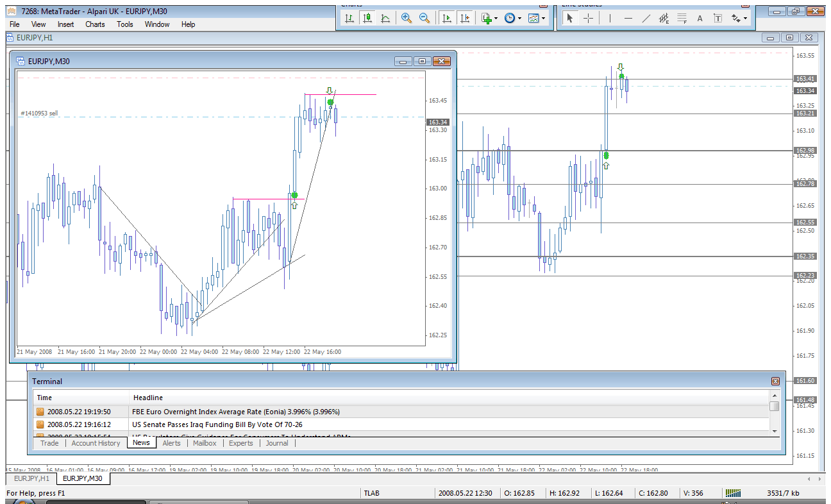Select the Crosshair tool
This screenshot has height=504, width=831.
click(588, 19)
